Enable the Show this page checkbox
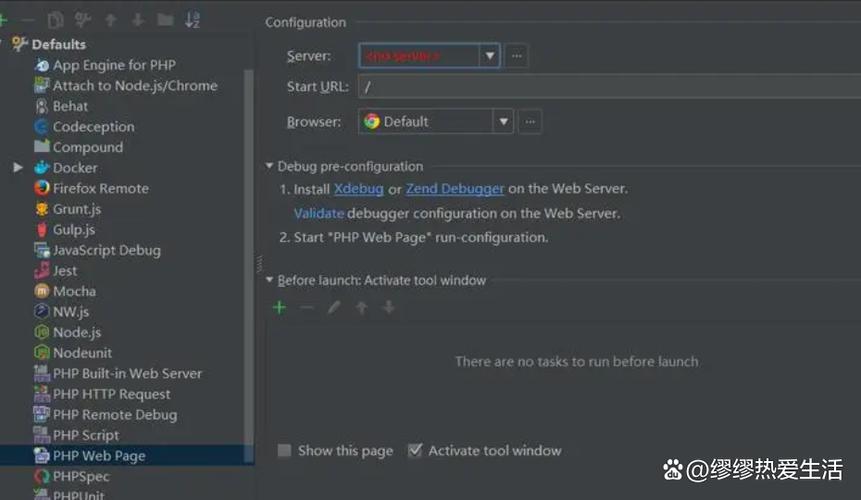The image size is (861, 500). 284,451
